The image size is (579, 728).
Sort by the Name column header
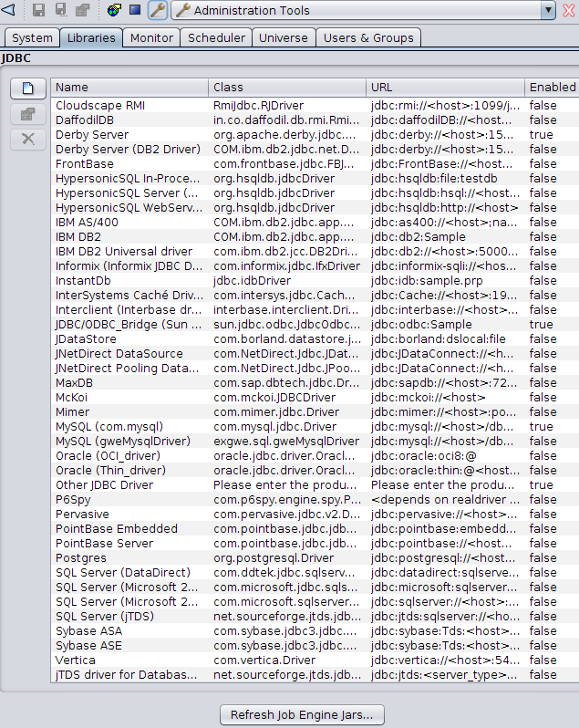129,88
